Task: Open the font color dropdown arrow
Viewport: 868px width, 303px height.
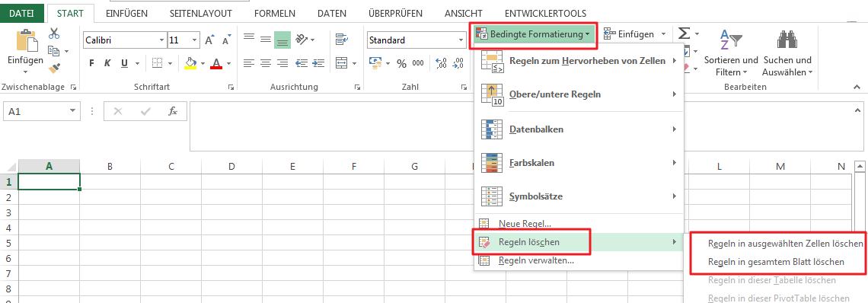Action: (228, 63)
